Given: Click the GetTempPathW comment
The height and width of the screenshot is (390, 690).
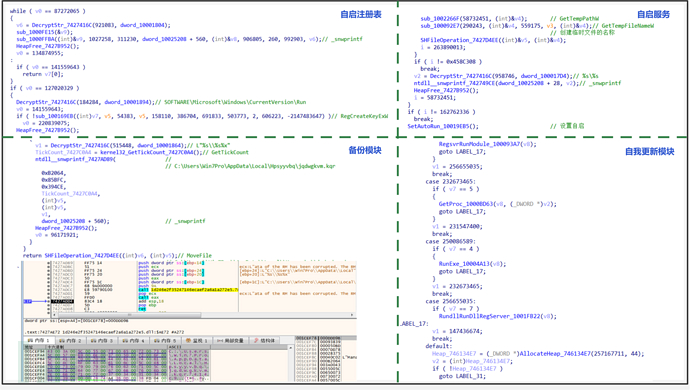Looking at the screenshot, I should pos(574,18).
